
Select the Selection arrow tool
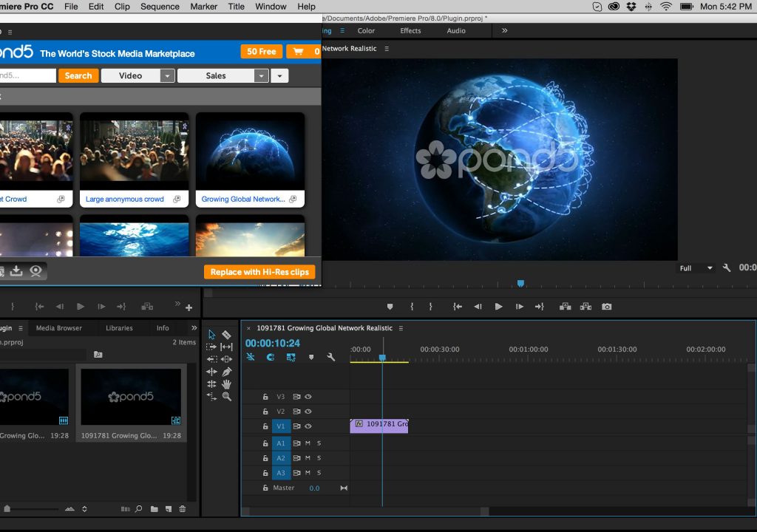[211, 335]
